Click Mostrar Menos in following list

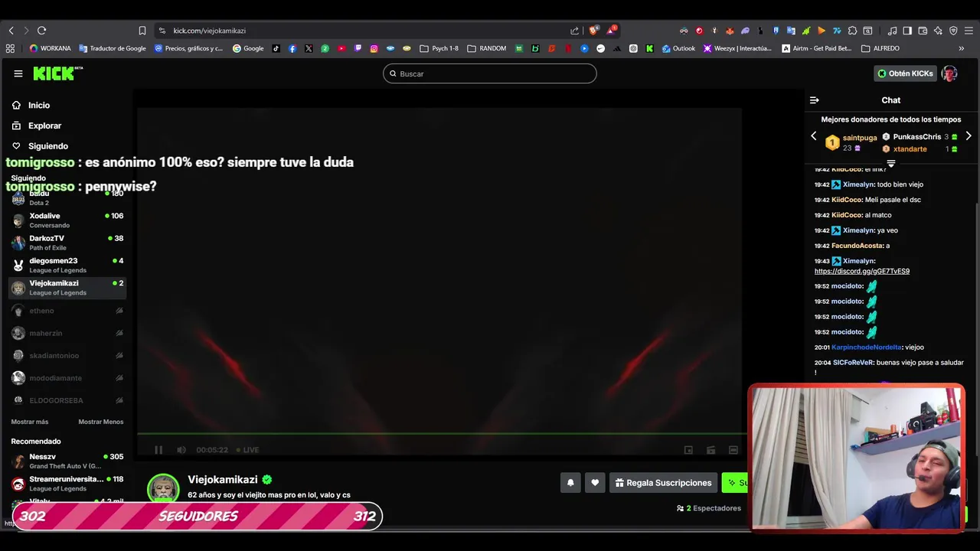tap(100, 422)
